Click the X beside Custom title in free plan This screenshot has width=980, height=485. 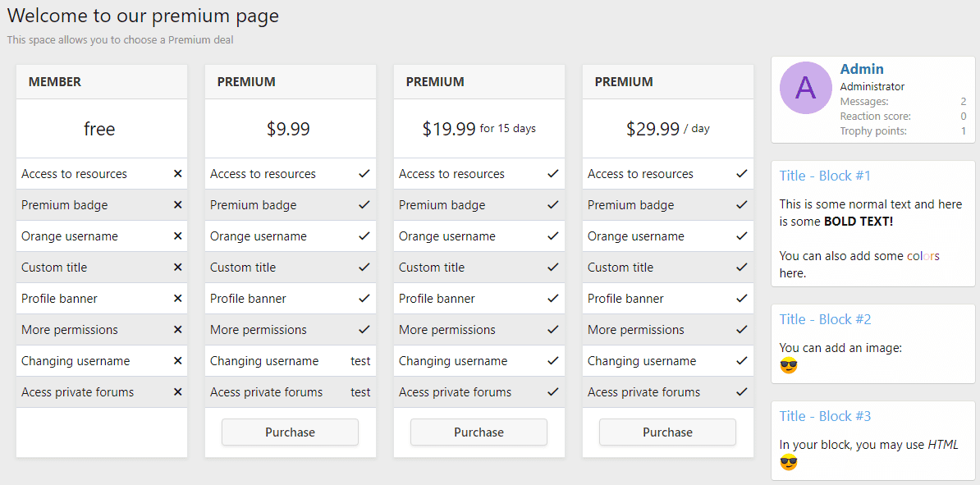point(177,267)
